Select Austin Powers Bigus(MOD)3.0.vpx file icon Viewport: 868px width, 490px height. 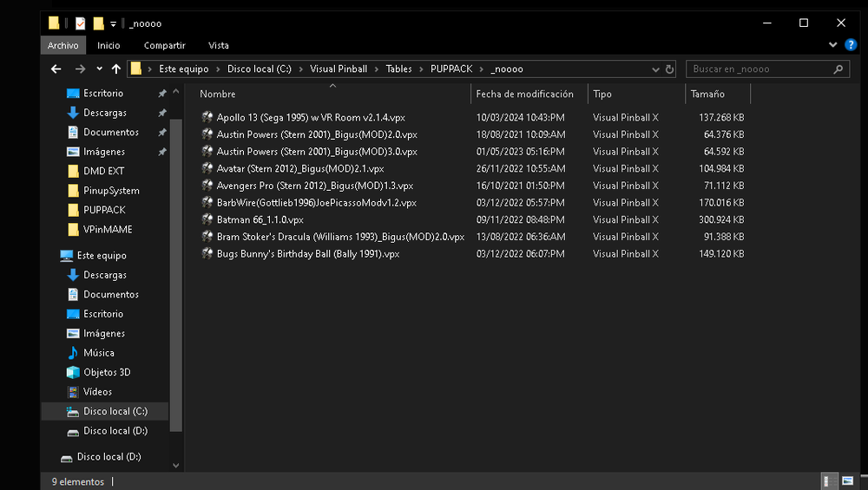(x=207, y=152)
